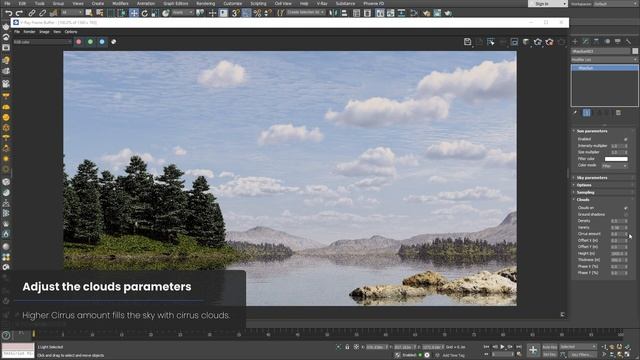Play the animation
This screenshot has width=640, height=360.
tap(502, 347)
